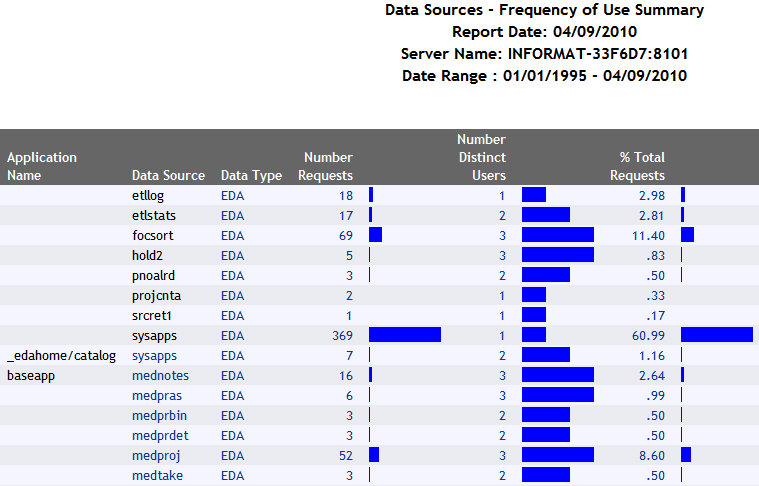Click the EDA data type in medproj row
This screenshot has height=486, width=759.
point(232,456)
